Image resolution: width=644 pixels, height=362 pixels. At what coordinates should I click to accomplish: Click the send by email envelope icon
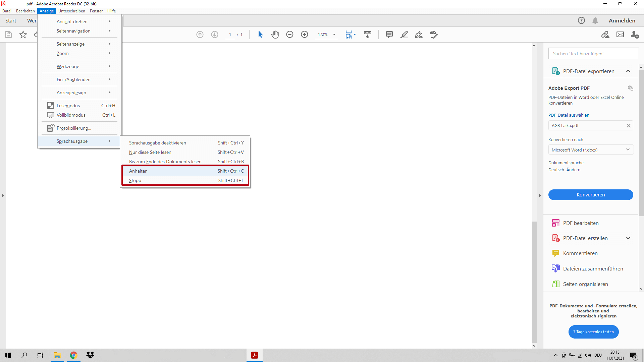pyautogui.click(x=620, y=35)
